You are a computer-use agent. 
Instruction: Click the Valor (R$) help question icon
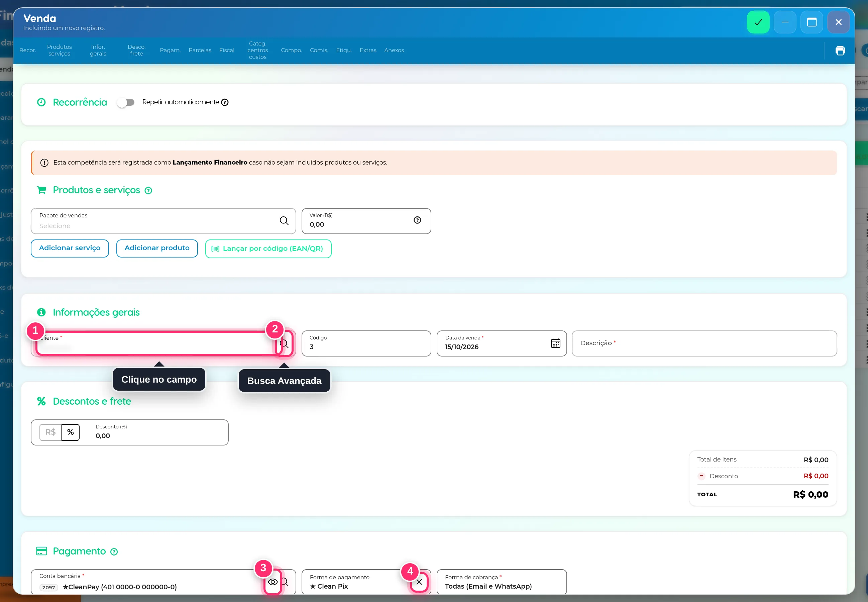click(x=417, y=220)
